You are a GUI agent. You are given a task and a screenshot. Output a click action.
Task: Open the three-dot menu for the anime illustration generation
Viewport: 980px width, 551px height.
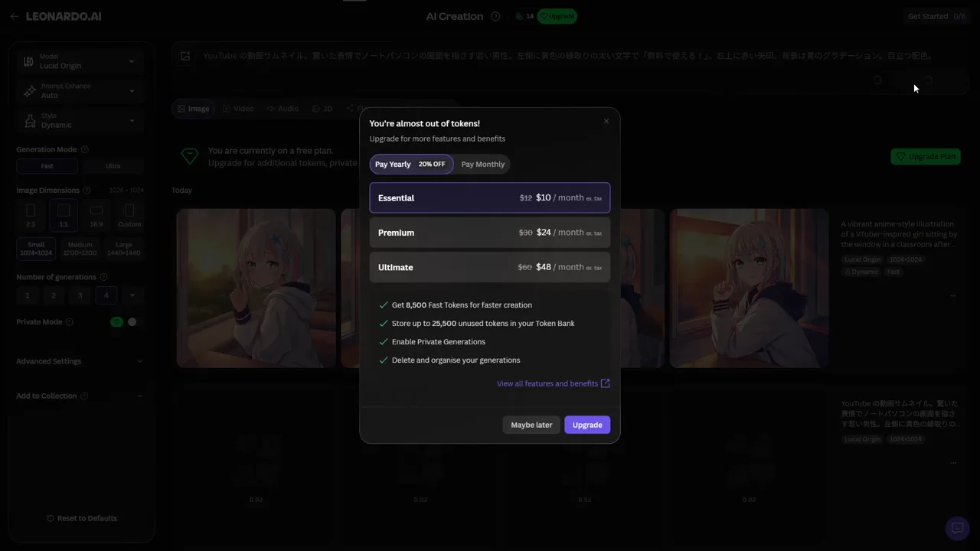(x=953, y=295)
